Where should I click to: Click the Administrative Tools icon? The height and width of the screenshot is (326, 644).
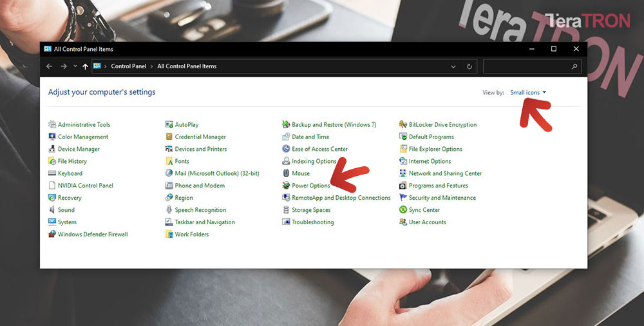[52, 124]
